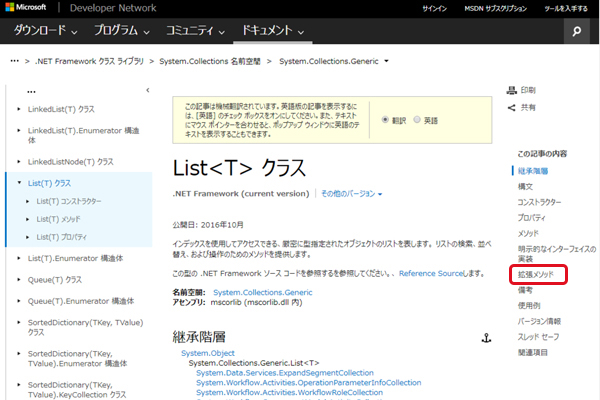600x400 pixels.
Task: Jump to メソッド in article contents
Action: (528, 233)
